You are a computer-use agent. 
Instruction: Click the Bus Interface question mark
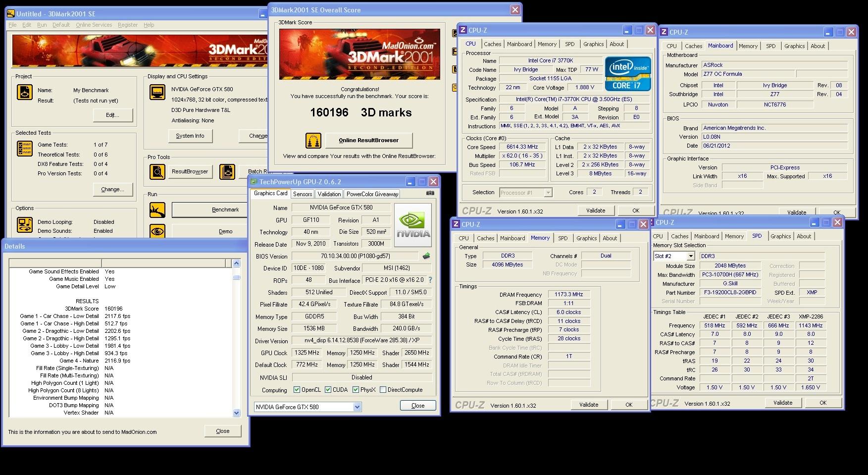(430, 280)
